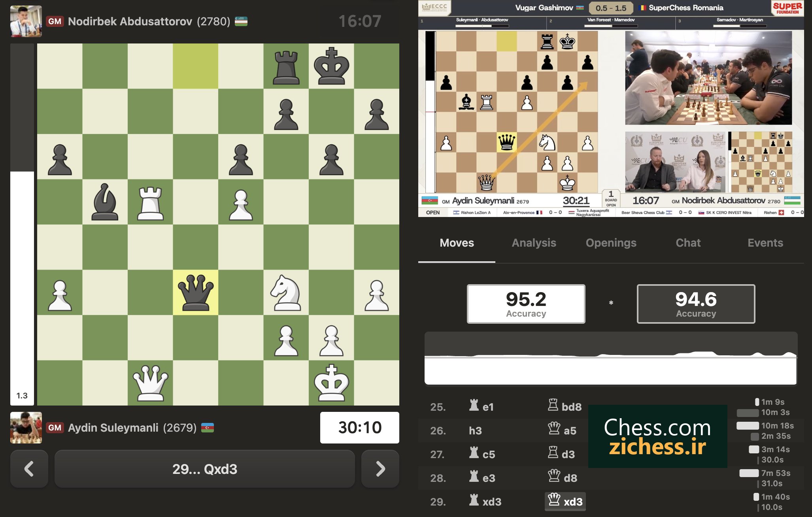The image size is (812, 517).
Task: Select move 25 Re1 in move list
Action: pyautogui.click(x=481, y=406)
